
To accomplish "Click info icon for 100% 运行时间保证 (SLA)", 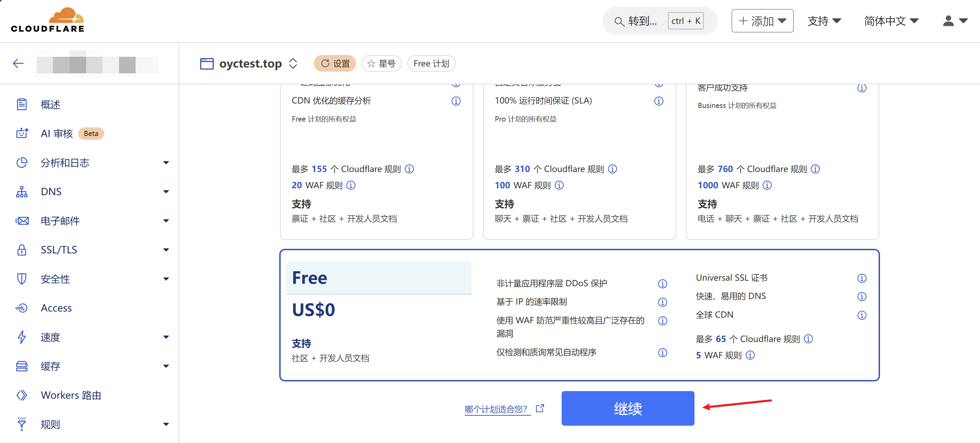I will point(658,101).
